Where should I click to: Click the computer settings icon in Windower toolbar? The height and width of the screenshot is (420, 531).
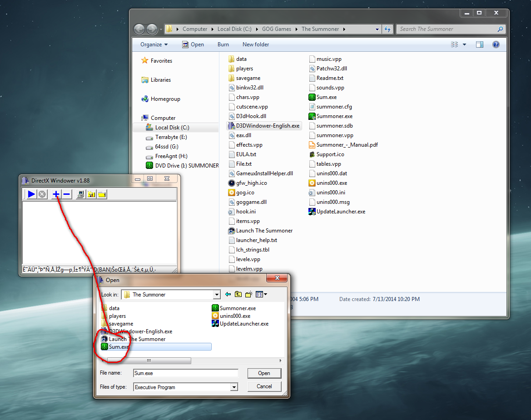coord(80,194)
